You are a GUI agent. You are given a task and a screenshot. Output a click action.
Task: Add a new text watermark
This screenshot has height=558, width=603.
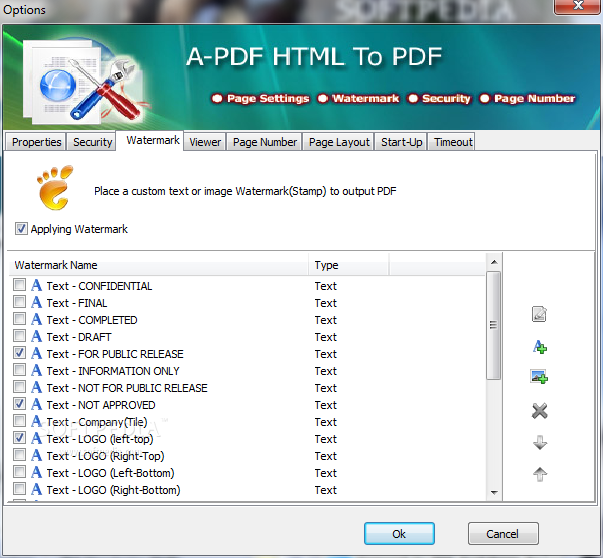[x=540, y=346]
